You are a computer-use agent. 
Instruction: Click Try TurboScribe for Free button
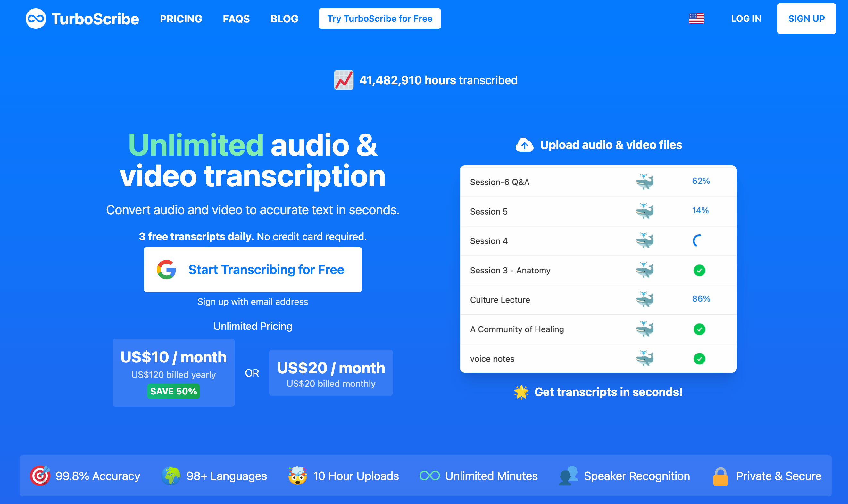pyautogui.click(x=380, y=19)
